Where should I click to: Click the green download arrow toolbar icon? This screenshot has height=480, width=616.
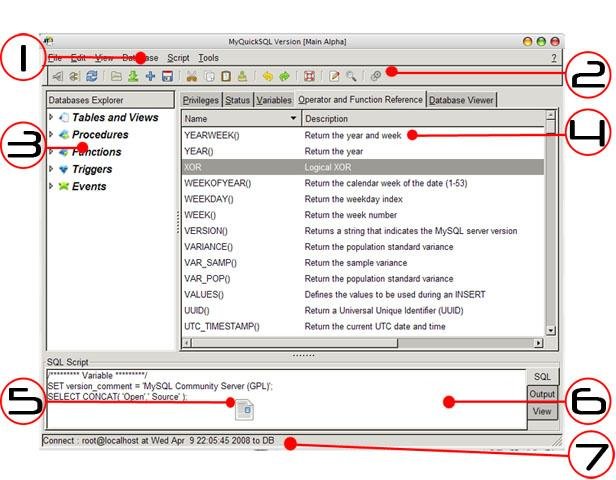(x=133, y=76)
